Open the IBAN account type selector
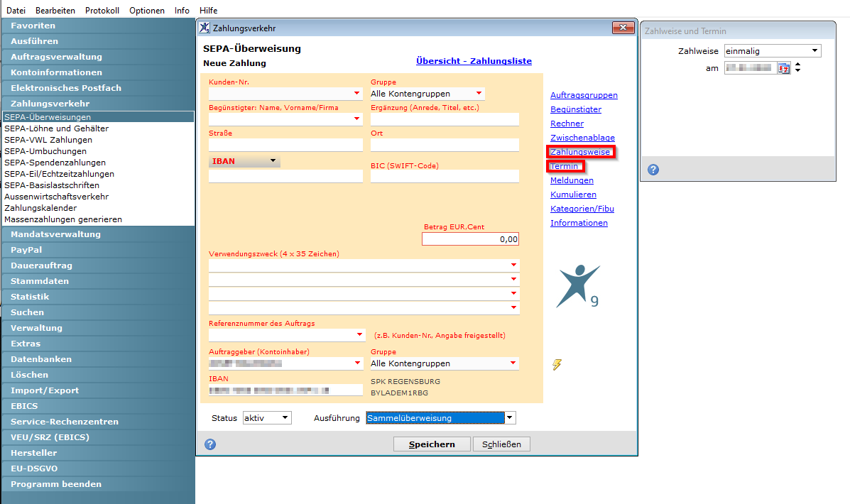Screen dimensions: 850x504 click(244, 161)
